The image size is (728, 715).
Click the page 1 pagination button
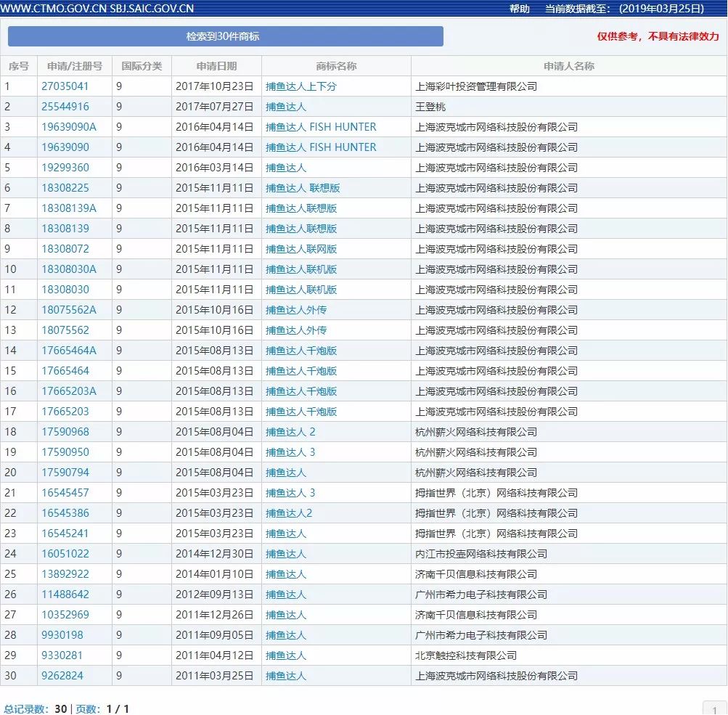[x=716, y=708]
